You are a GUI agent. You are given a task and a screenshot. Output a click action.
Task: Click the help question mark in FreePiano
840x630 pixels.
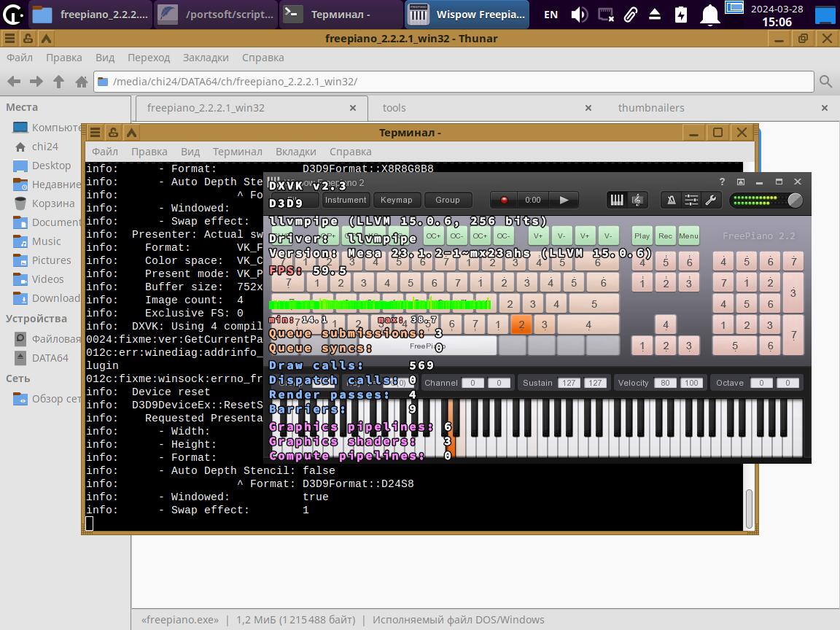[723, 182]
